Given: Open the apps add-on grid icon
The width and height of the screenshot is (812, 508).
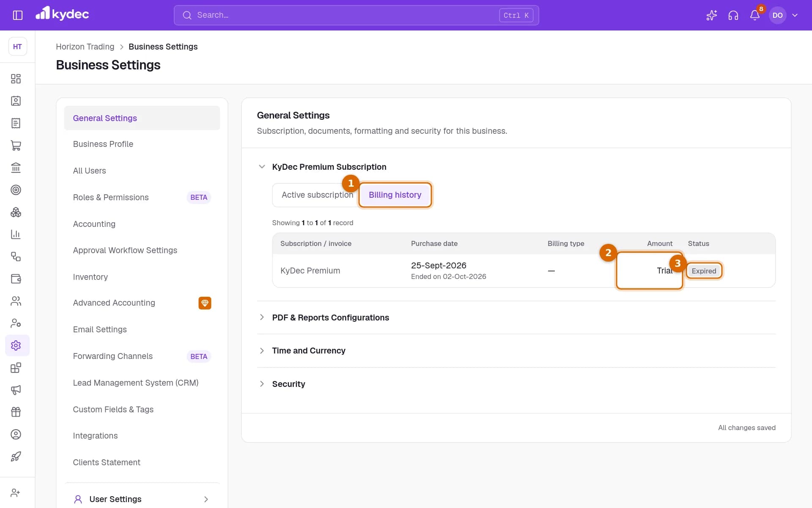Looking at the screenshot, I should (16, 367).
